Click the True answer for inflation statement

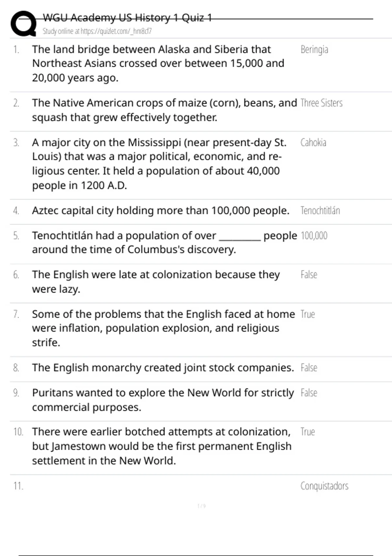pos(308,314)
